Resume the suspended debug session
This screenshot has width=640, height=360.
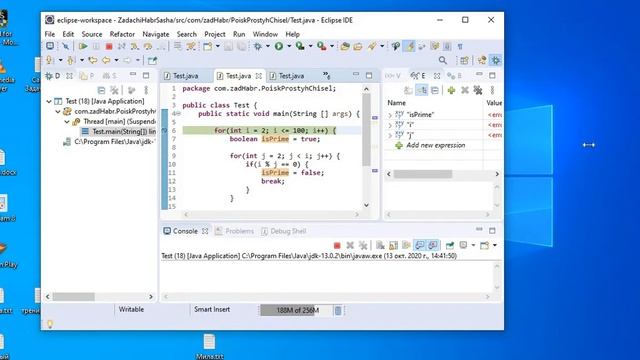tap(83, 46)
